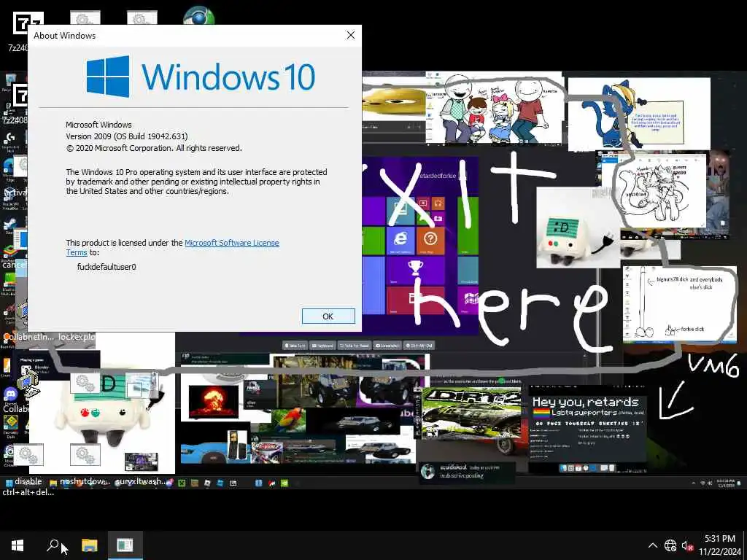Open taskbar Search magnifier
The width and height of the screenshot is (747, 560).
tap(53, 545)
